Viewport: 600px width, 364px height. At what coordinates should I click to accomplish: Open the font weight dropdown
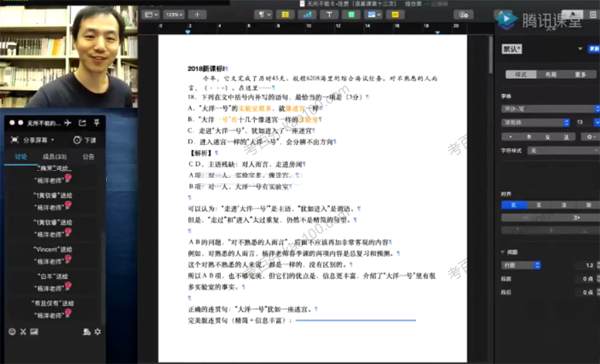tap(536, 122)
